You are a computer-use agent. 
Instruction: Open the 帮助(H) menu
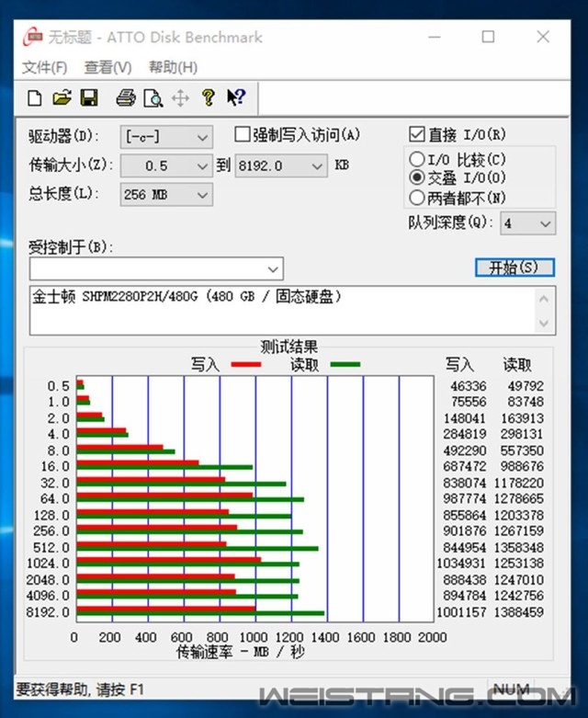point(173,68)
